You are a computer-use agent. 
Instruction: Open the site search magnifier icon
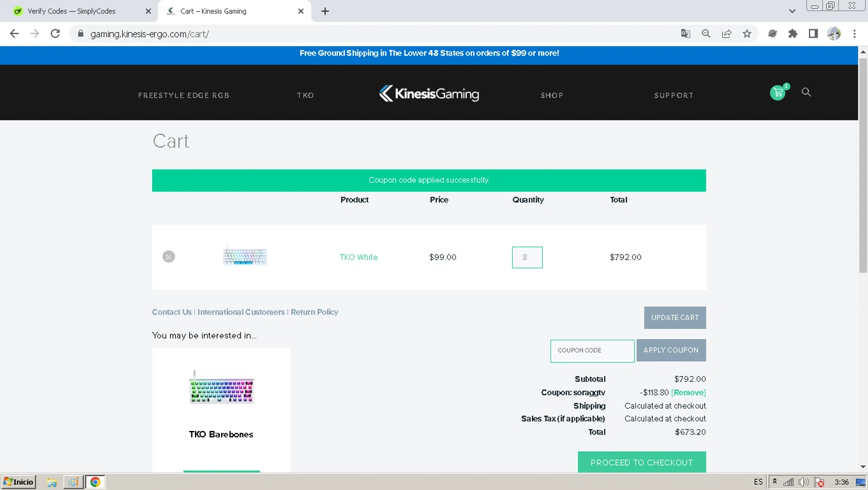[x=806, y=92]
